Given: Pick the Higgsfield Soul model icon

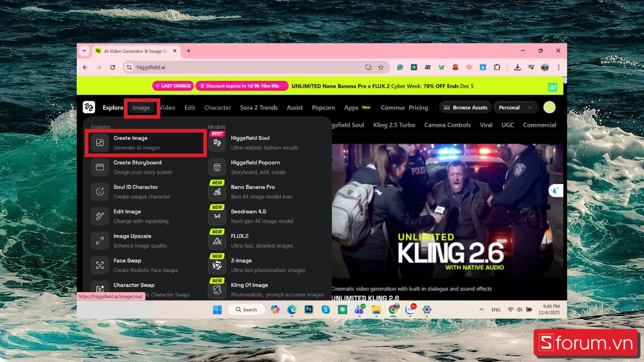Looking at the screenshot, I should click(x=217, y=143).
